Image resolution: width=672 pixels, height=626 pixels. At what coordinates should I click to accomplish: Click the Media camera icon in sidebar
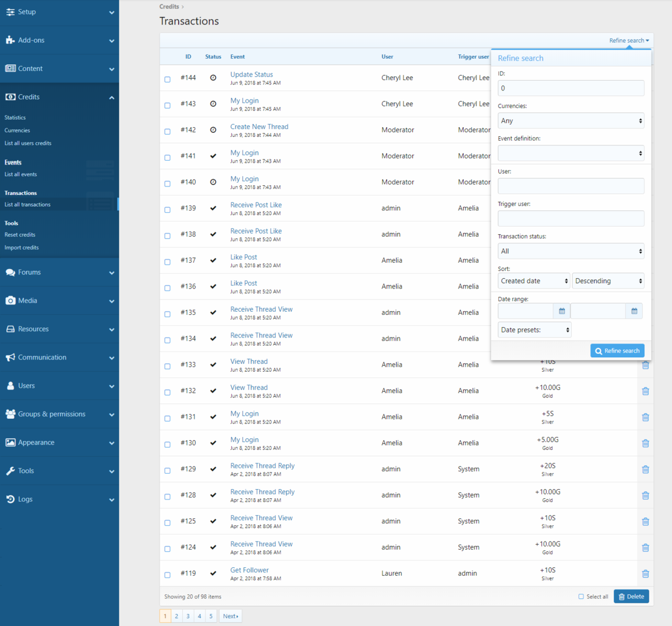[10, 301]
